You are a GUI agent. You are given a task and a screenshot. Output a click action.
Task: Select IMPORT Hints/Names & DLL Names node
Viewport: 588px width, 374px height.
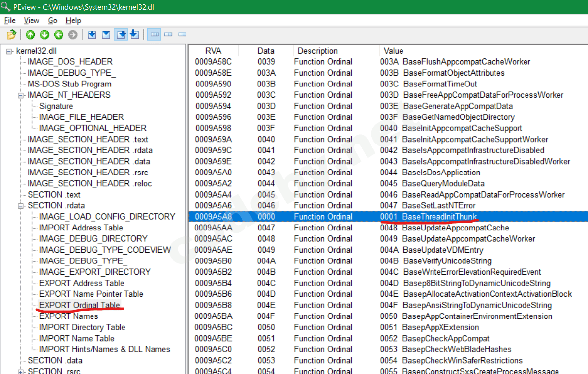coord(105,349)
